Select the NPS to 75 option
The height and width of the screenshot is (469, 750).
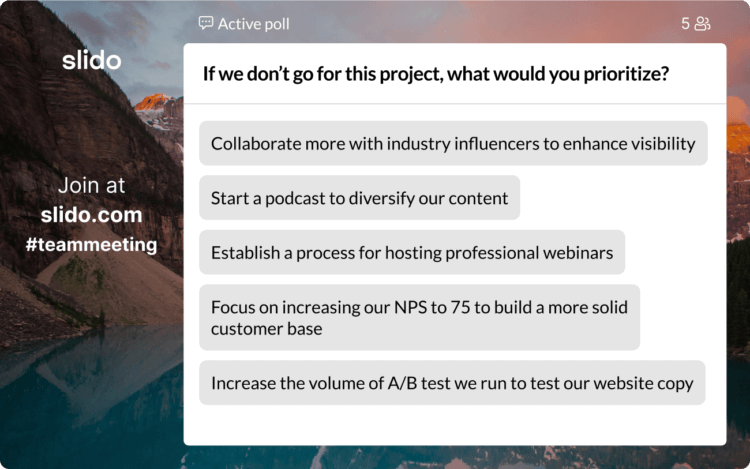click(419, 317)
